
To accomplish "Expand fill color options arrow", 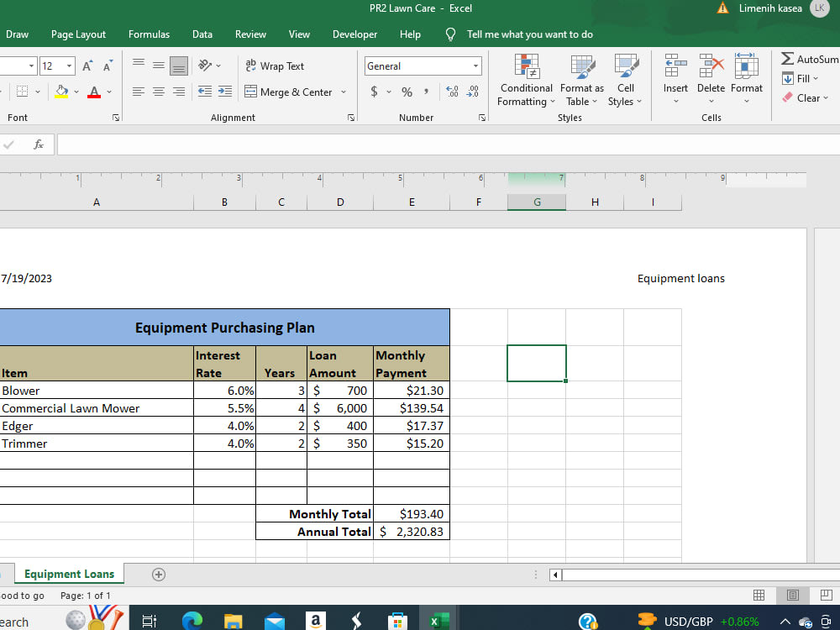I will pos(76,92).
